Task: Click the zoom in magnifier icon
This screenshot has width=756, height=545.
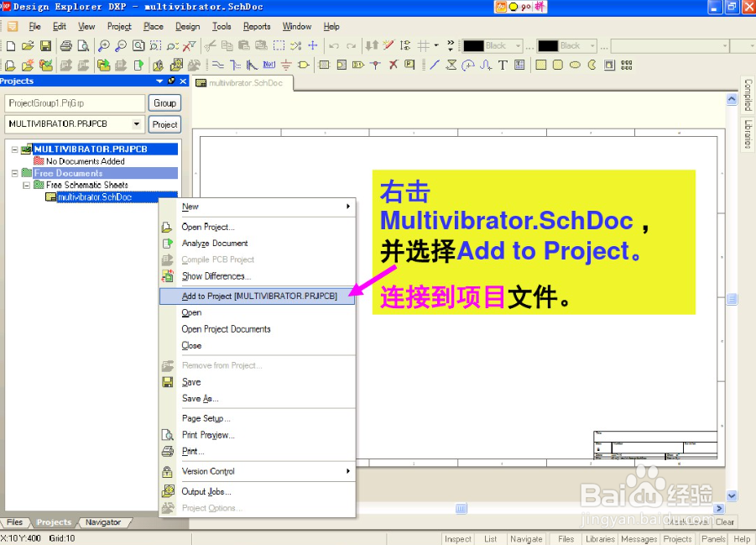Action: click(104, 46)
